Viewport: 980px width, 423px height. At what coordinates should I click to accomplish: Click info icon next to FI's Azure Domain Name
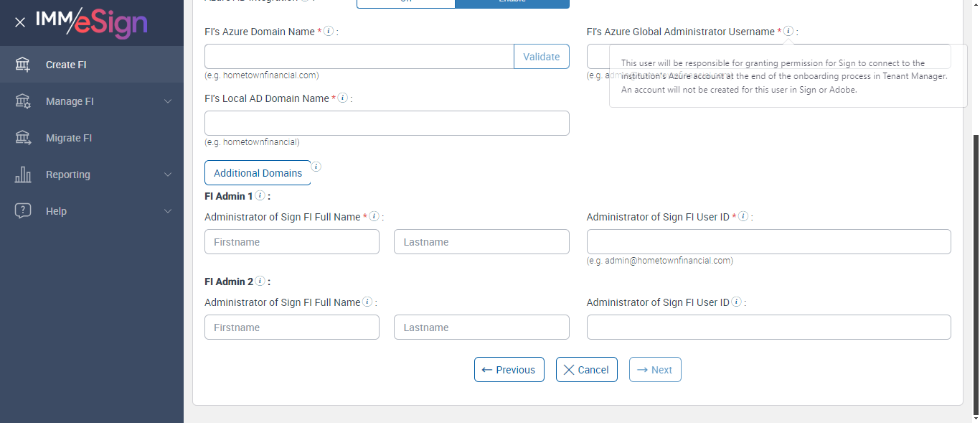click(329, 31)
